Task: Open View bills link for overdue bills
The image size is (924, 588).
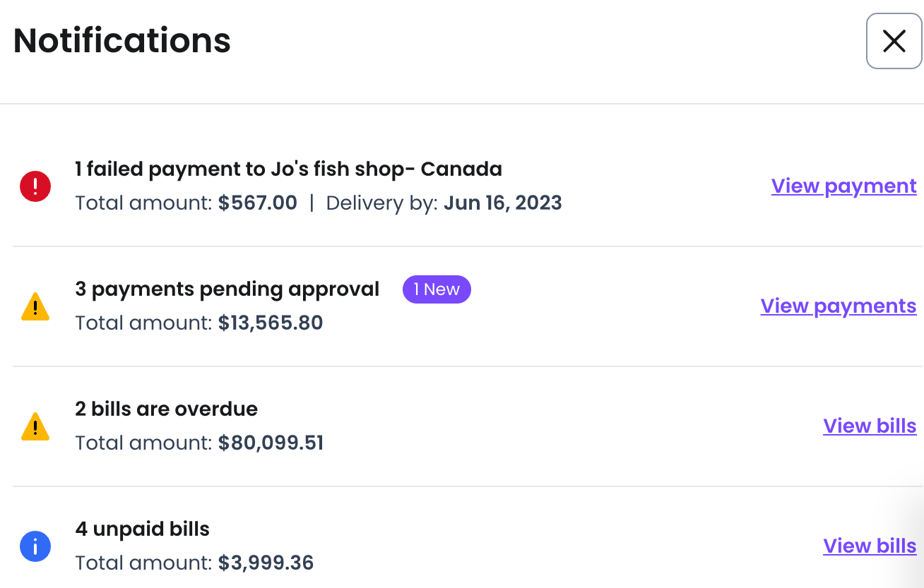Action: click(x=870, y=426)
